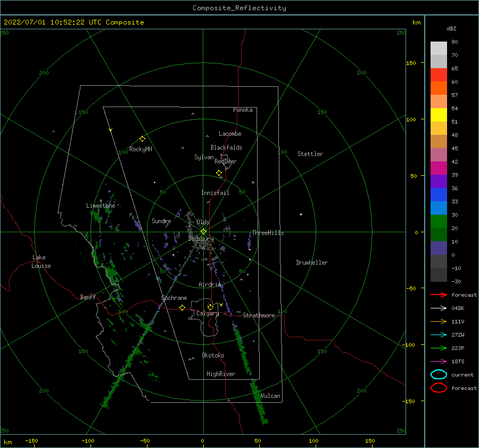This screenshot has height=448, width=479.
Task: Click the Sundre town label
Action: [161, 221]
